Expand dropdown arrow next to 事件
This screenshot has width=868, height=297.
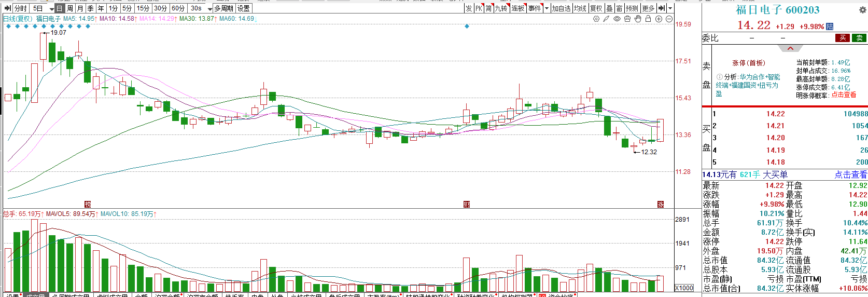547,8
